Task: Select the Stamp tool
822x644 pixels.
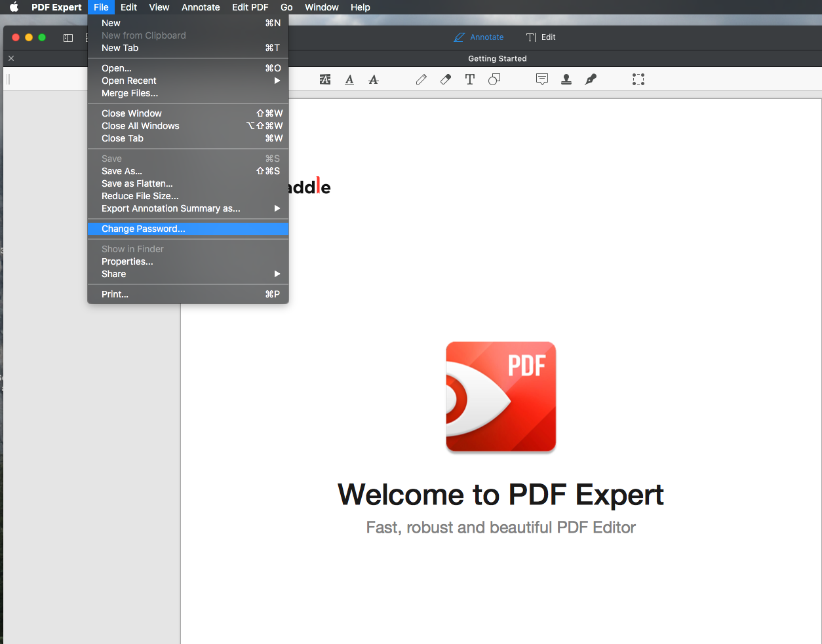Action: [x=566, y=79]
